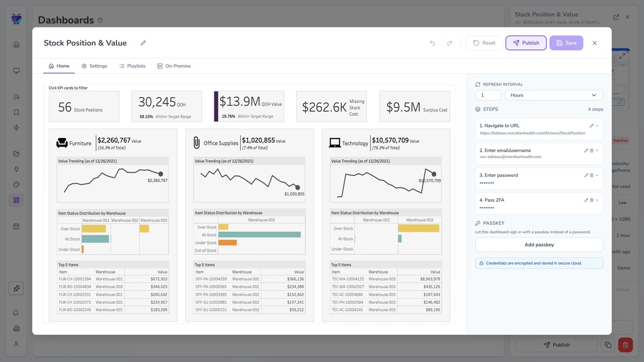Open the bookmark icon in the sidebar
This screenshot has width=644, height=362.
pyautogui.click(x=16, y=112)
